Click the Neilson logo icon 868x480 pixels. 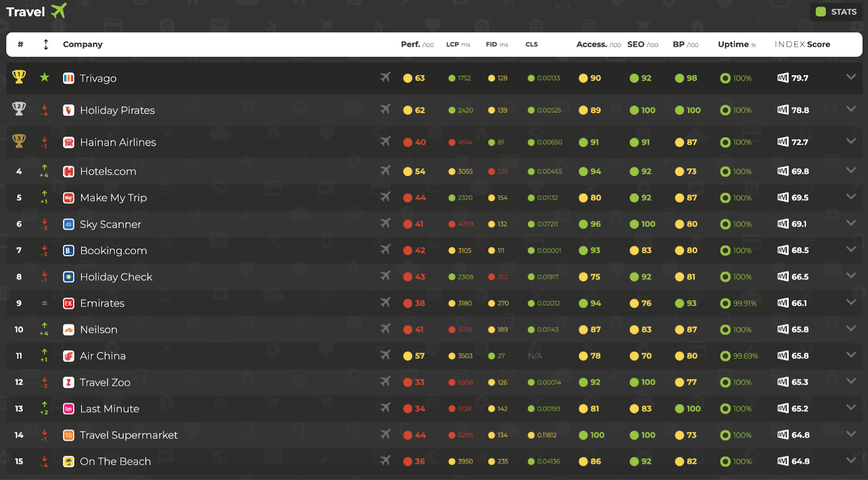coord(68,330)
